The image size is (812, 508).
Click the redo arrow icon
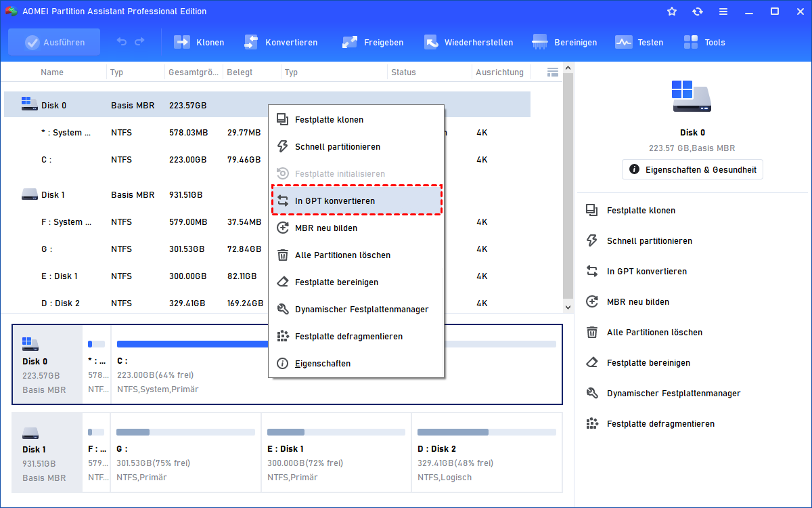[x=139, y=42]
